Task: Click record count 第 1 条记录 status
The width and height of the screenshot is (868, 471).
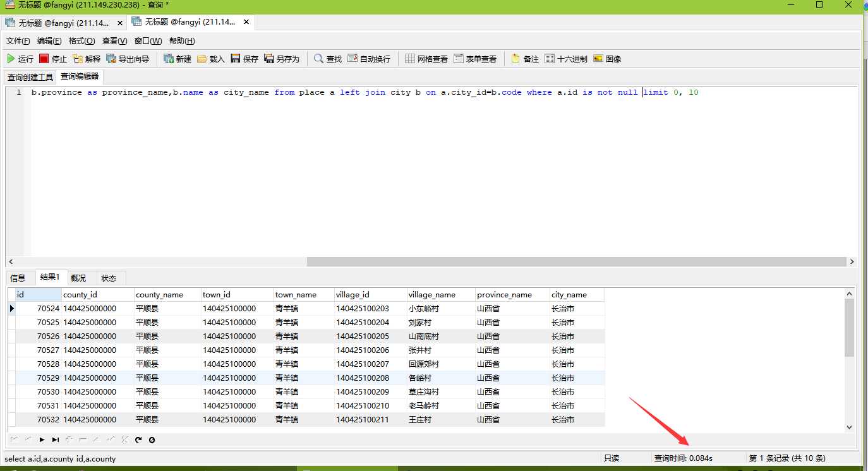Action: (787, 458)
